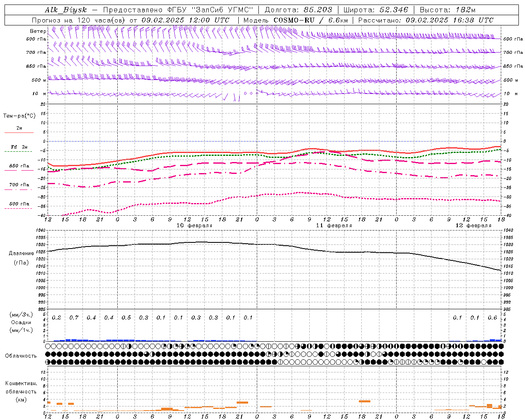
Task: Select the Облачность cloud cover label
Action: 21,356
